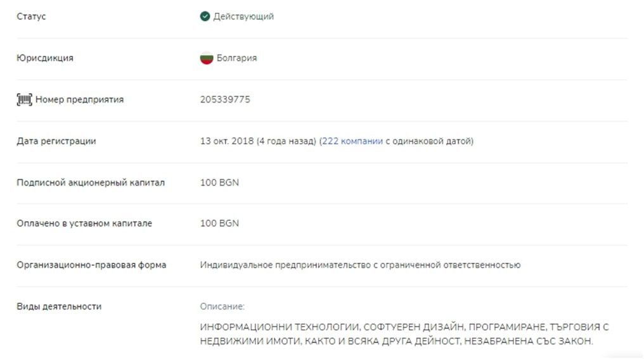644x359 pixels.
Task: Click the 100 BGN paid-in capital value
Action: pyautogui.click(x=219, y=224)
